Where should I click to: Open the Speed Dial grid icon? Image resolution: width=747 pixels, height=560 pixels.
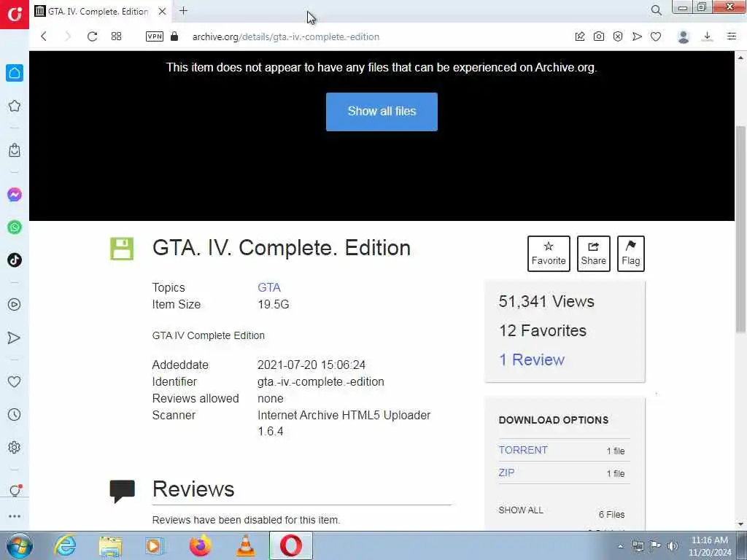[x=116, y=36]
